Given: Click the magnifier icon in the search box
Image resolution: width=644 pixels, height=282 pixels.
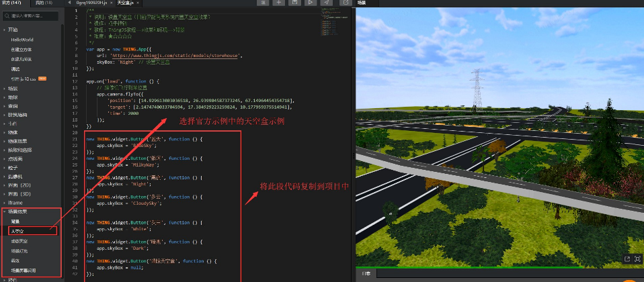Looking at the screenshot, I should pos(7,16).
